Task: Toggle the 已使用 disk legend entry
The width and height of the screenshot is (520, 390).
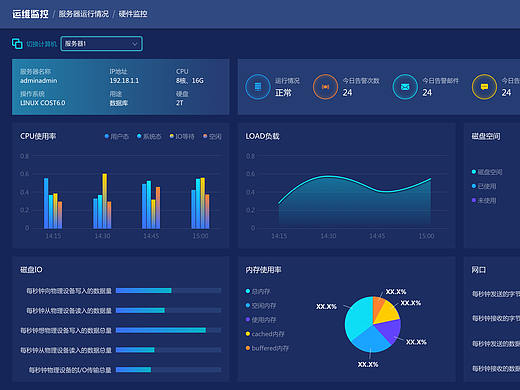Action: pos(484,186)
